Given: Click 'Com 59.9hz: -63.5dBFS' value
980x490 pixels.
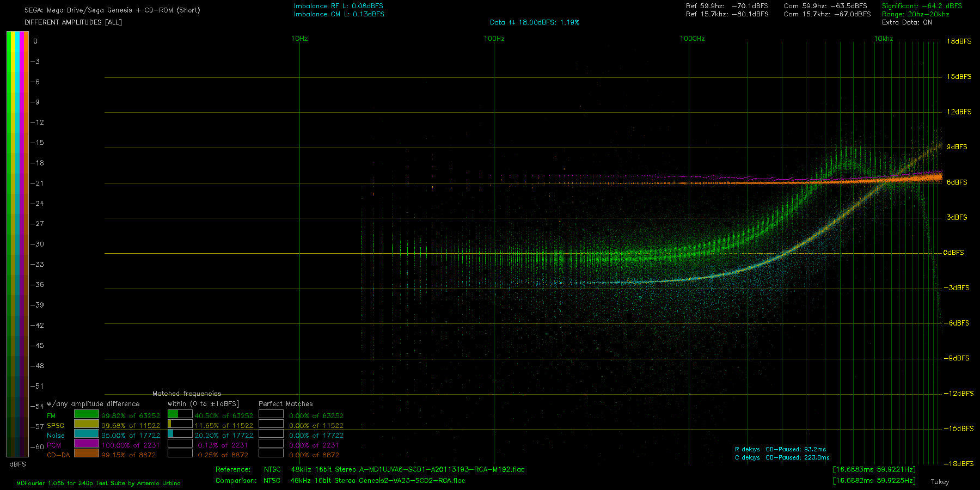Looking at the screenshot, I should 826,6.
